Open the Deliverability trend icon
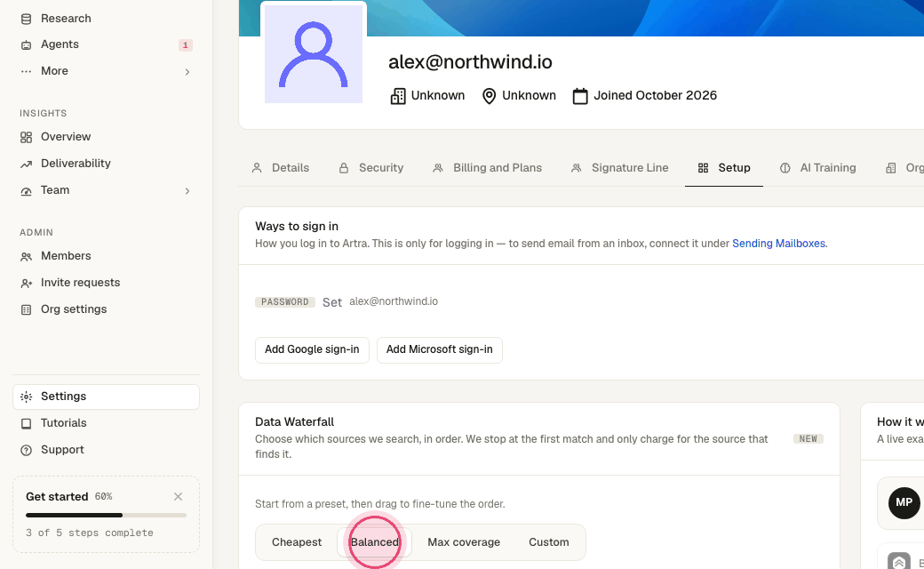The height and width of the screenshot is (569, 924). (26, 164)
